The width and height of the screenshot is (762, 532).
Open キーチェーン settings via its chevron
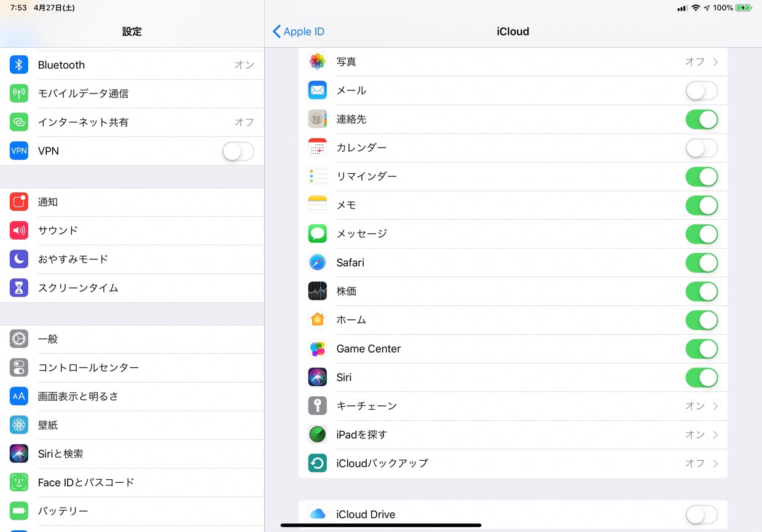coord(715,405)
